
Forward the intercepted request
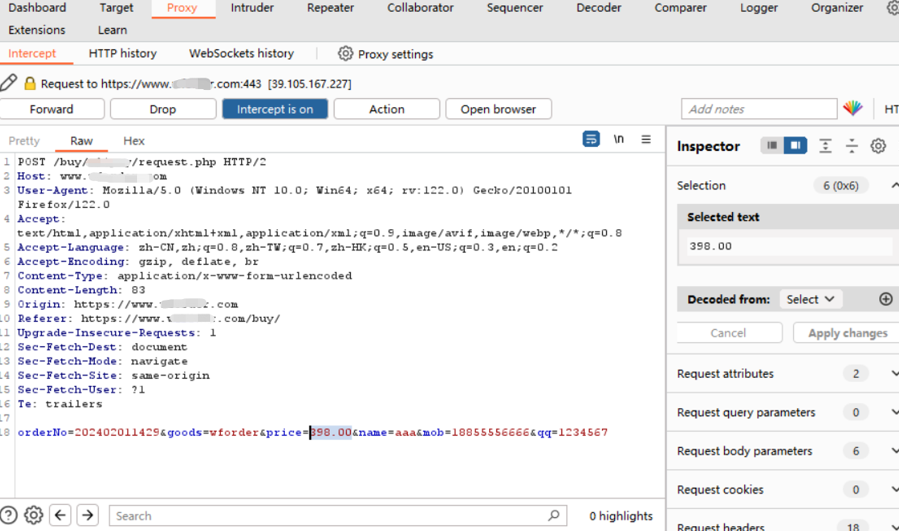pos(52,109)
